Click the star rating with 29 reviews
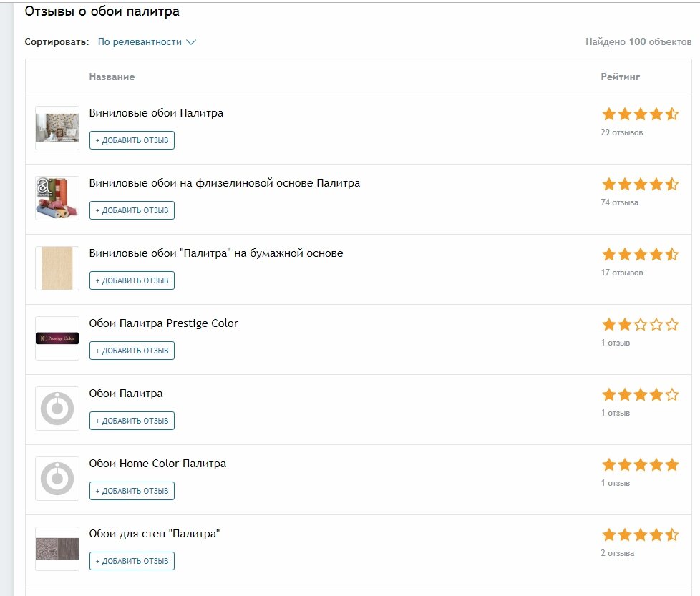Image resolution: width=700 pixels, height=596 pixels. coord(640,114)
